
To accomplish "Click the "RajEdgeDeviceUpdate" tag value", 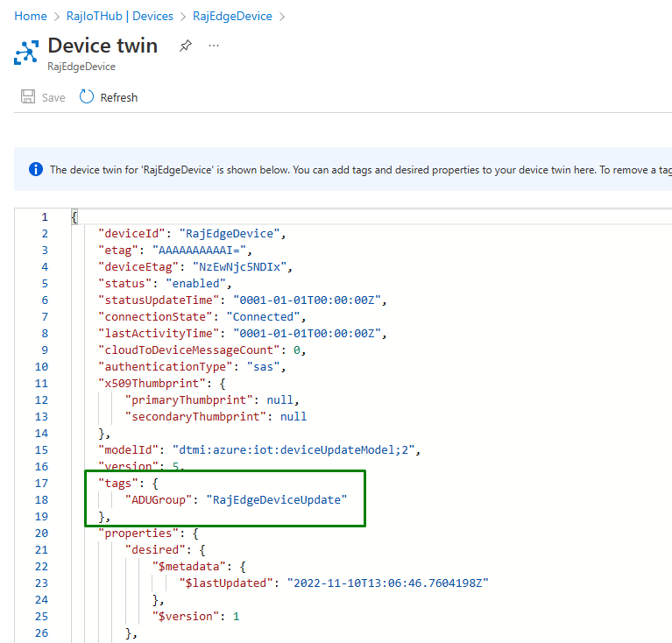I will 277,500.
